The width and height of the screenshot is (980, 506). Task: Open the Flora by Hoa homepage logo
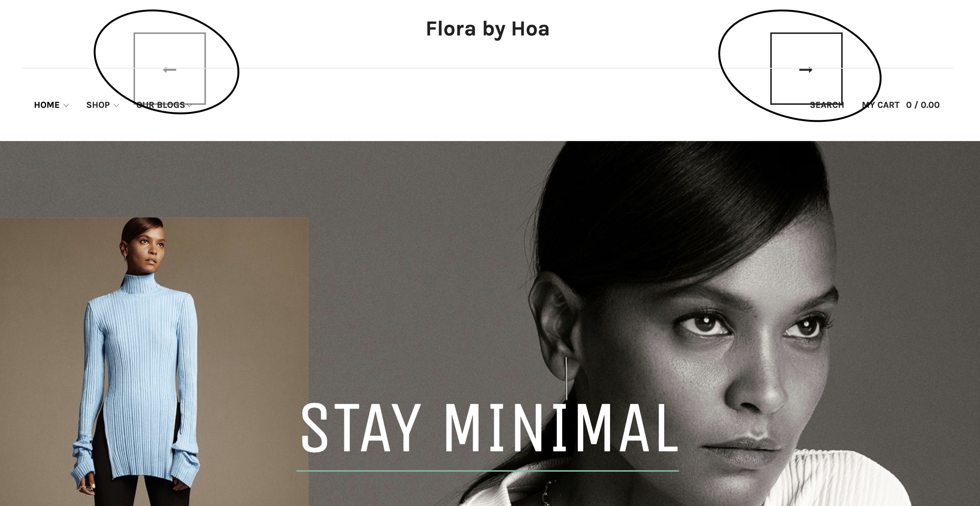tap(487, 29)
